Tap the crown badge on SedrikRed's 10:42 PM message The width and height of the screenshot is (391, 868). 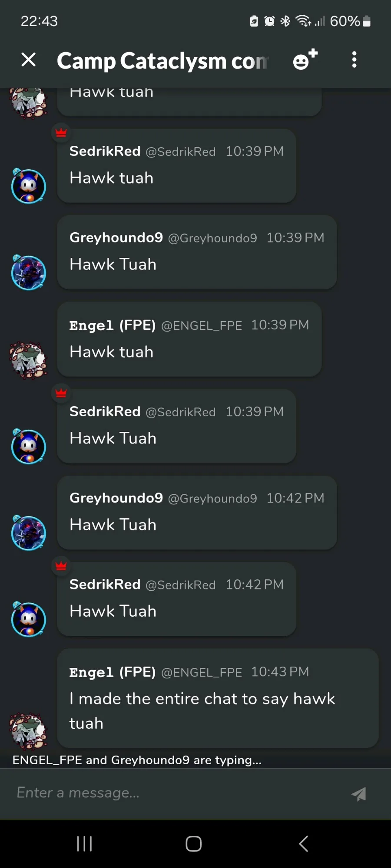tap(61, 566)
